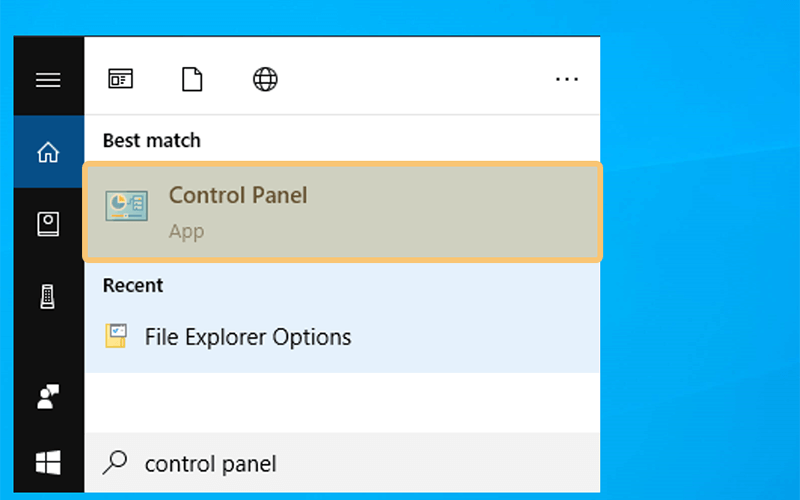Click the Control Panel app icon
This screenshot has height=500, width=800.
(x=127, y=207)
